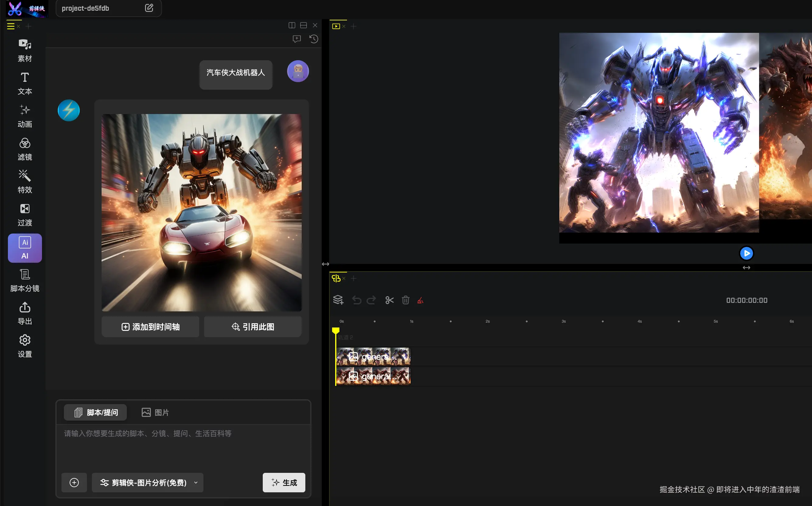Expand the 剪辑侠-图片分析(免费) model dropdown
Viewport: 812px width, 506px height.
click(x=147, y=482)
